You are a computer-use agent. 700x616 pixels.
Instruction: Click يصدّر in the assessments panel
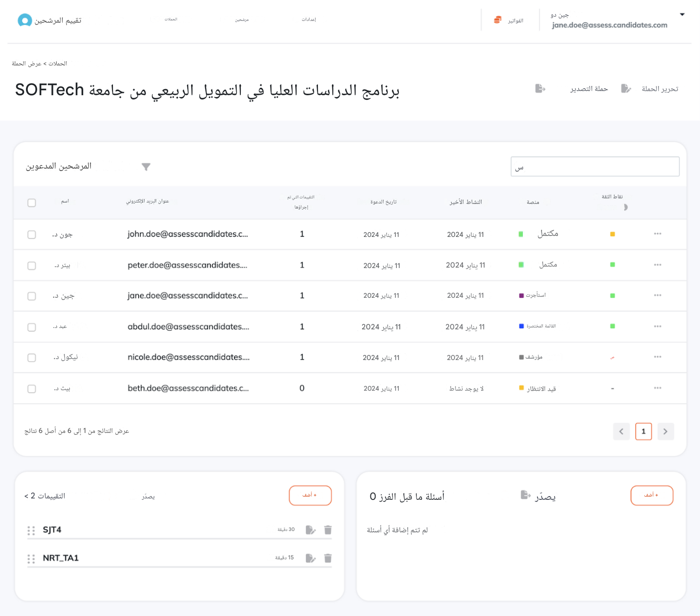pos(148,497)
